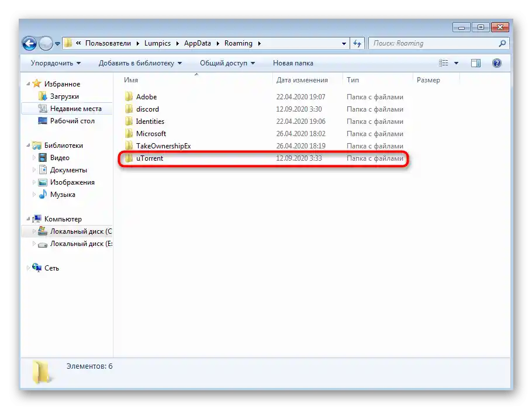Click the Forward navigation arrow
The width and height of the screenshot is (532, 409).
click(46, 43)
